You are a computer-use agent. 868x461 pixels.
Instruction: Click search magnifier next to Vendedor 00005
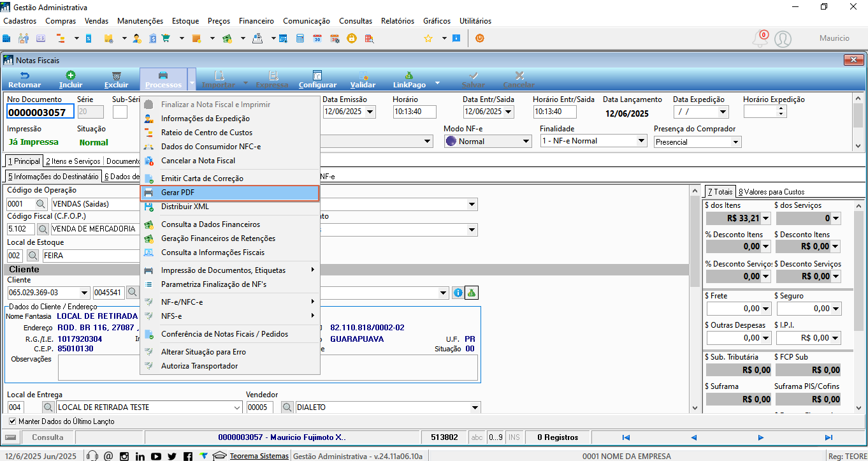point(287,407)
